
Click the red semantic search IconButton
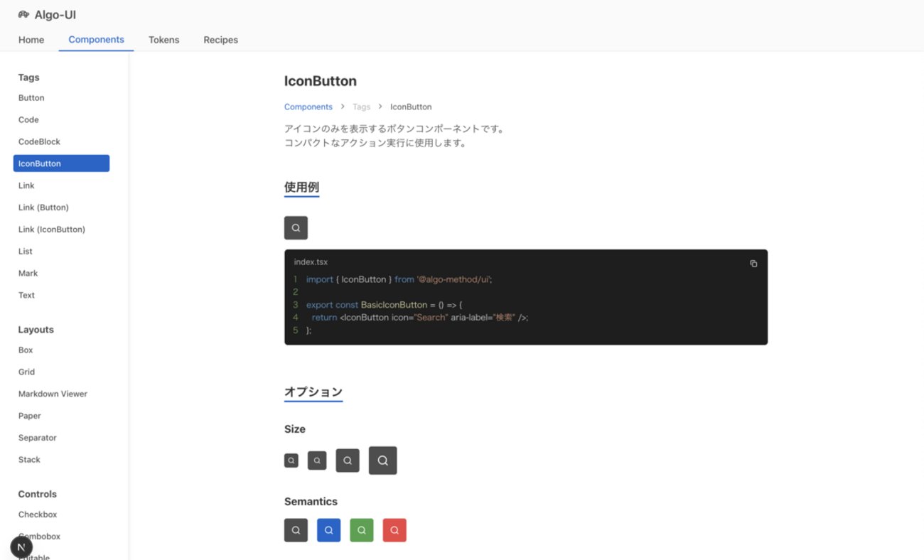pos(394,529)
